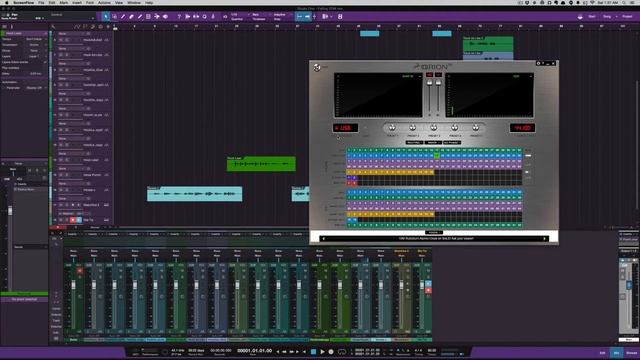Toggle left red button above Orion faders
This screenshot has width=640, height=360.
click(429, 75)
